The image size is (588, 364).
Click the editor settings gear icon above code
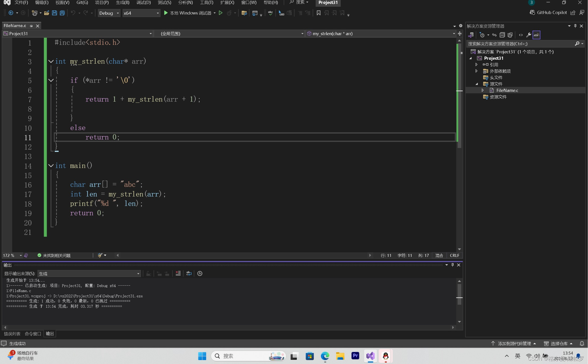(461, 26)
